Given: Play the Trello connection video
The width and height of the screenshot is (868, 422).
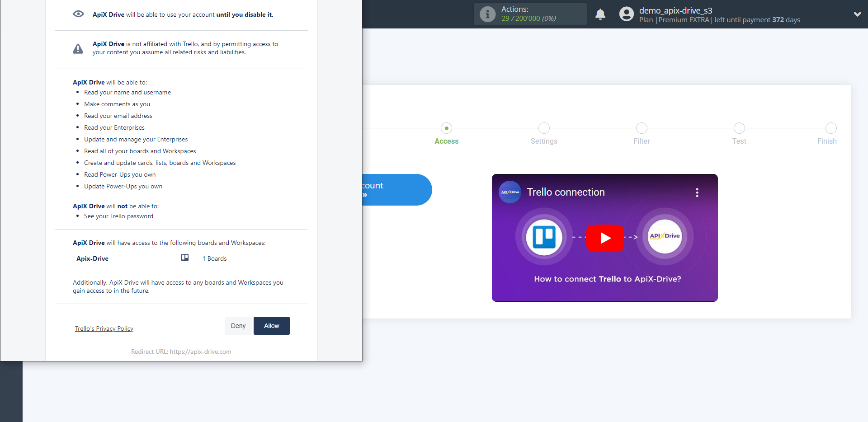Looking at the screenshot, I should pyautogui.click(x=605, y=238).
